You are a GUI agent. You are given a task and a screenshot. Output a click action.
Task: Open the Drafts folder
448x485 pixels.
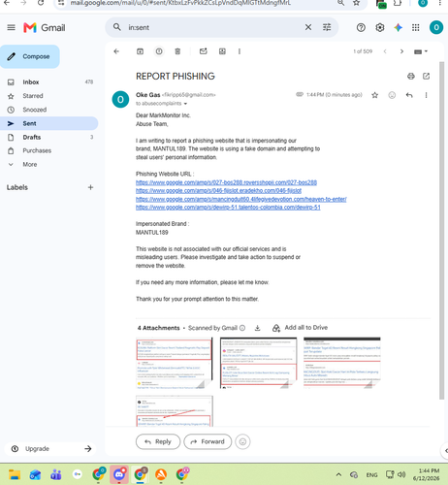tap(49, 137)
